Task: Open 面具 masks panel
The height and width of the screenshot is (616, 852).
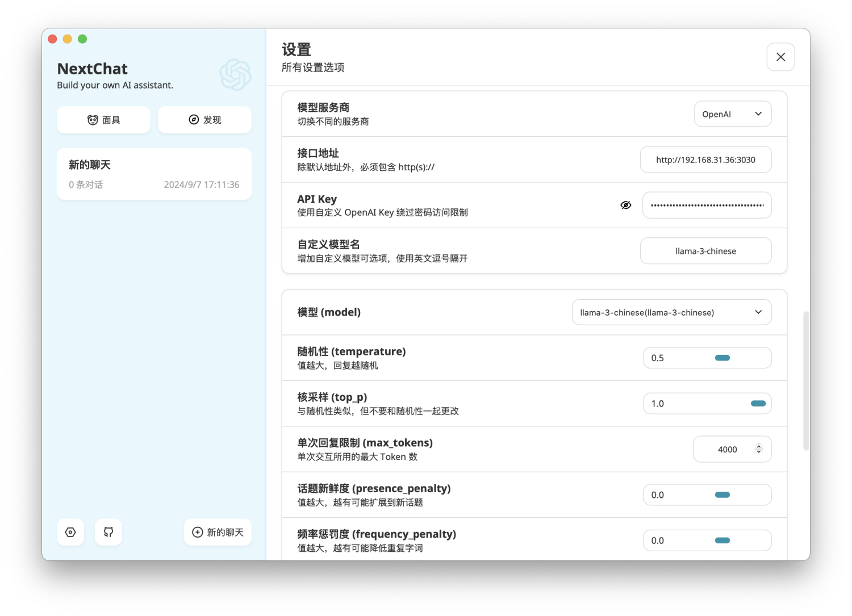Action: [103, 120]
